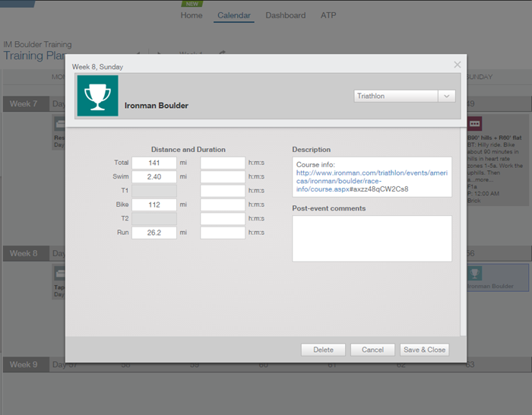Open the Triathlon event type dropdown
This screenshot has width=532, height=415.
tap(404, 96)
